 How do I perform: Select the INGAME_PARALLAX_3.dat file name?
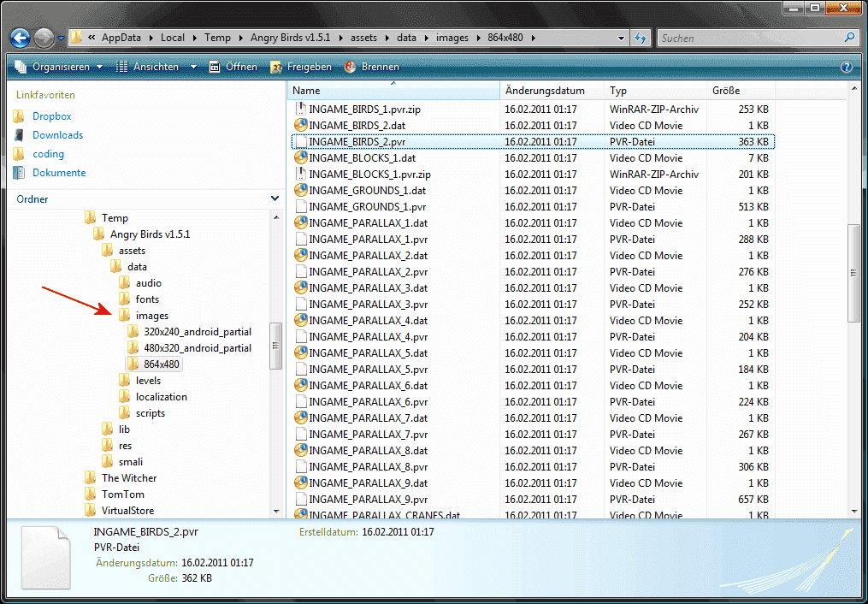(x=368, y=288)
